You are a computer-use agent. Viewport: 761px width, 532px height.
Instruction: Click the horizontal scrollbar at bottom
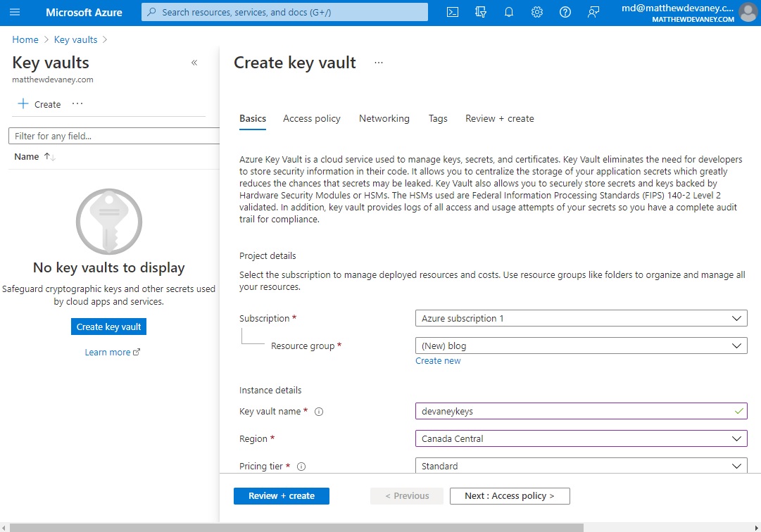pos(296,527)
